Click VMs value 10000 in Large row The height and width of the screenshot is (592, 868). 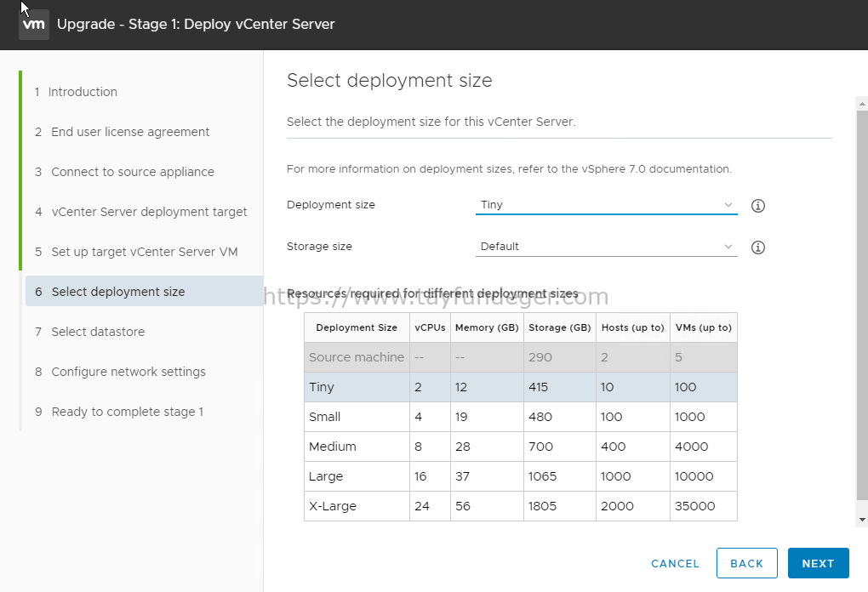pos(694,476)
